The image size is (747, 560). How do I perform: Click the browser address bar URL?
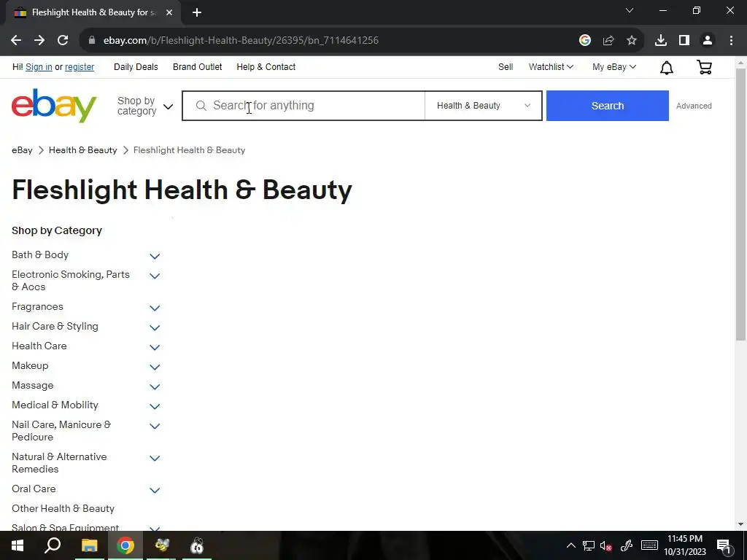point(241,41)
